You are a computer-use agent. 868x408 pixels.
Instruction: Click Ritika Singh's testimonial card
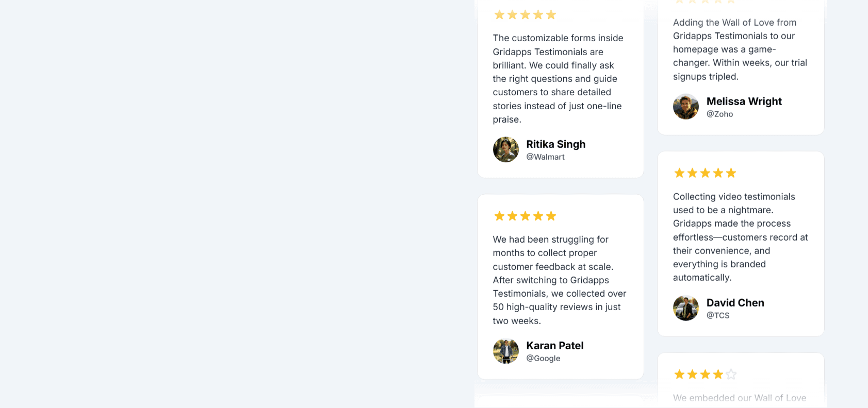point(560,89)
